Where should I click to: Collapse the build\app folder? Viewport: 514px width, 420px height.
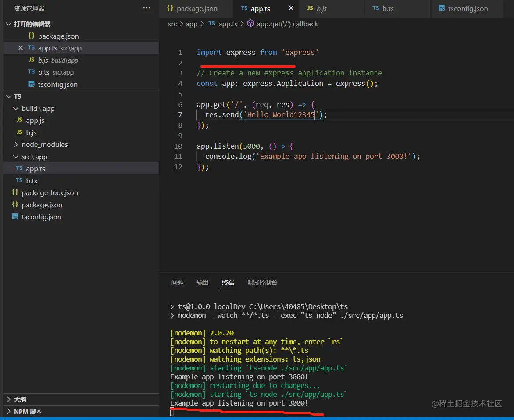pos(15,108)
